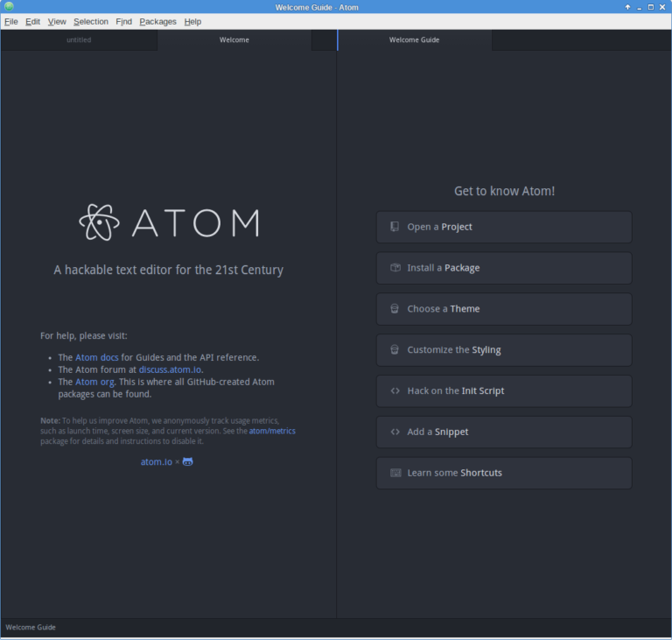Expand the Open a Project section
Viewport: 672px width, 640px height.
pos(504,227)
